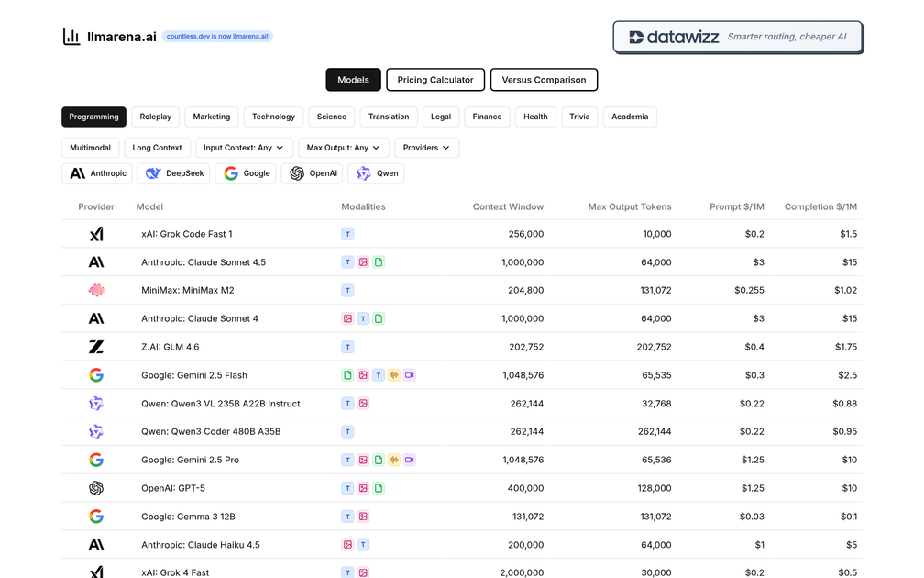Click the Google logo in Gemini 2.5 Flash row
Viewport: 924px width, 578px height.
(x=96, y=375)
